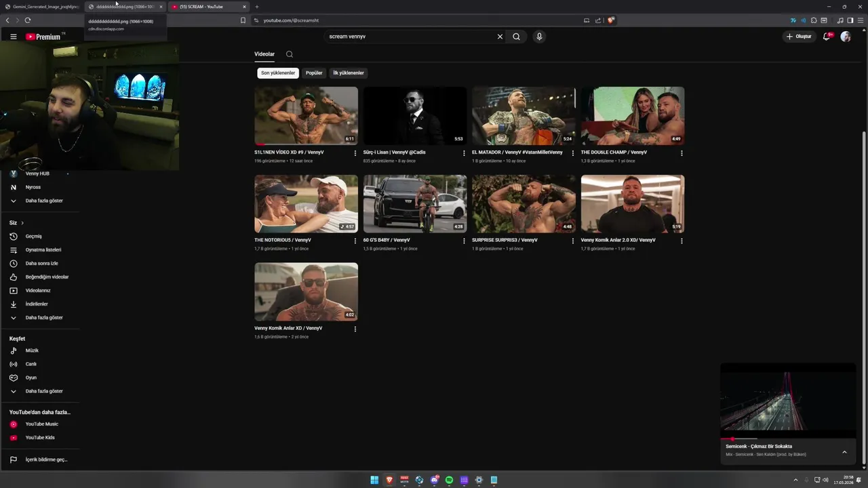This screenshot has width=868, height=488.
Task: Open Oynatma listeleri playlists
Action: 39,250
